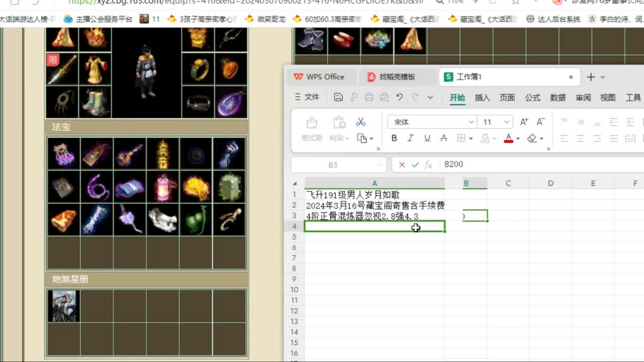The height and width of the screenshot is (362, 644).
Task: Switch to the 数据 ribbon tab
Action: coord(557,98)
